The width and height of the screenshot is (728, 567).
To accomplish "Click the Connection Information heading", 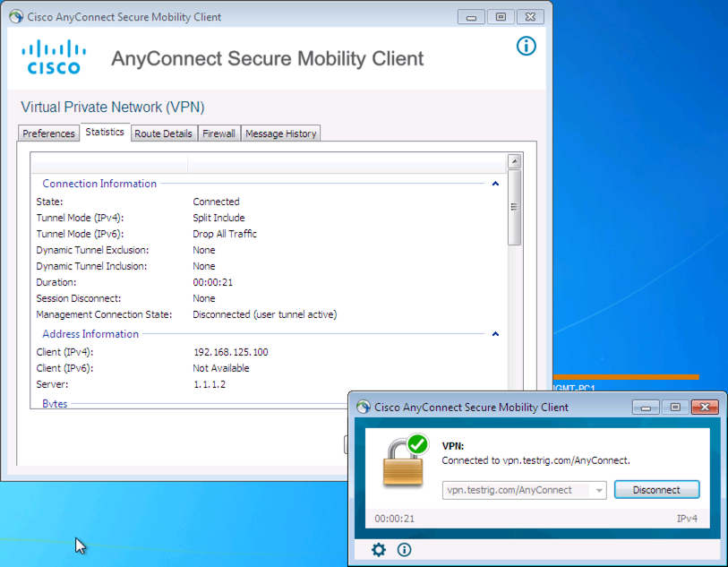I will coord(99,184).
